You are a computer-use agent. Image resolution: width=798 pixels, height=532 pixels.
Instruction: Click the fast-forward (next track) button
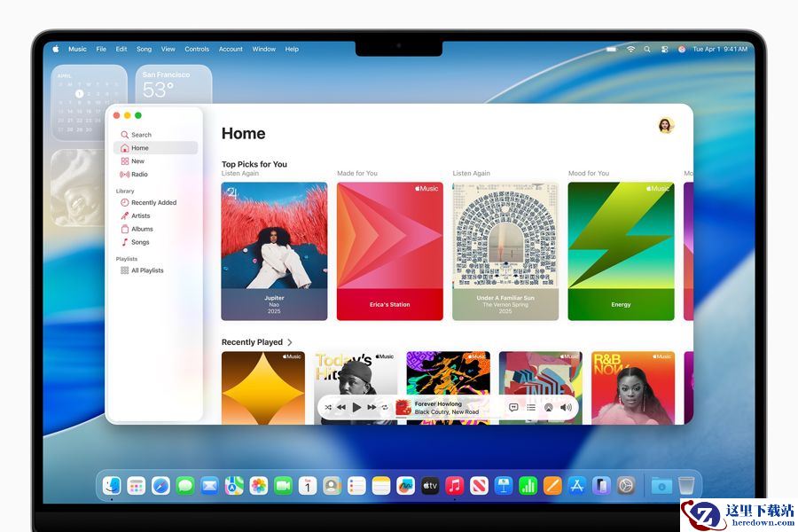[x=372, y=407]
